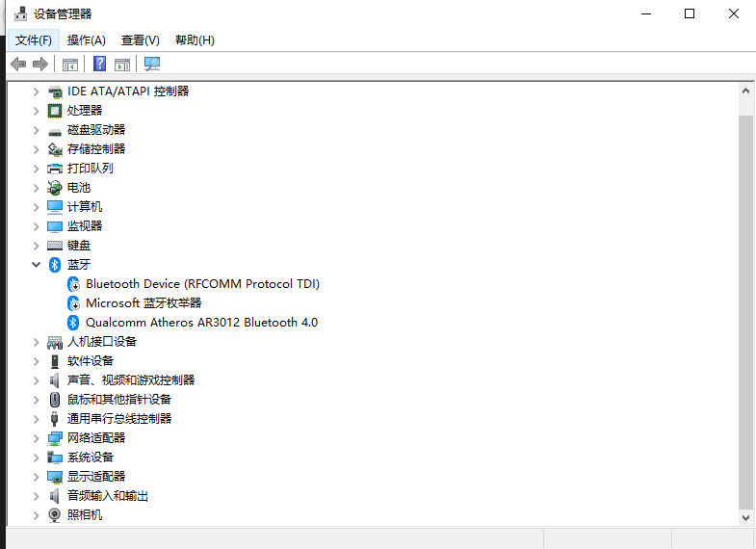Image resolution: width=756 pixels, height=549 pixels.
Task: Click the 系统设备 icon
Action: coord(55,457)
